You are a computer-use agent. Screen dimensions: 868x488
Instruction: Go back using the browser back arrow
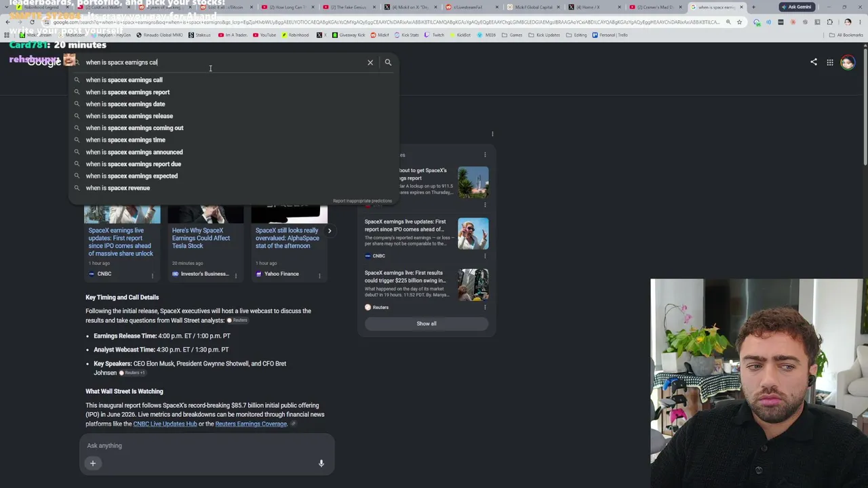(7, 22)
